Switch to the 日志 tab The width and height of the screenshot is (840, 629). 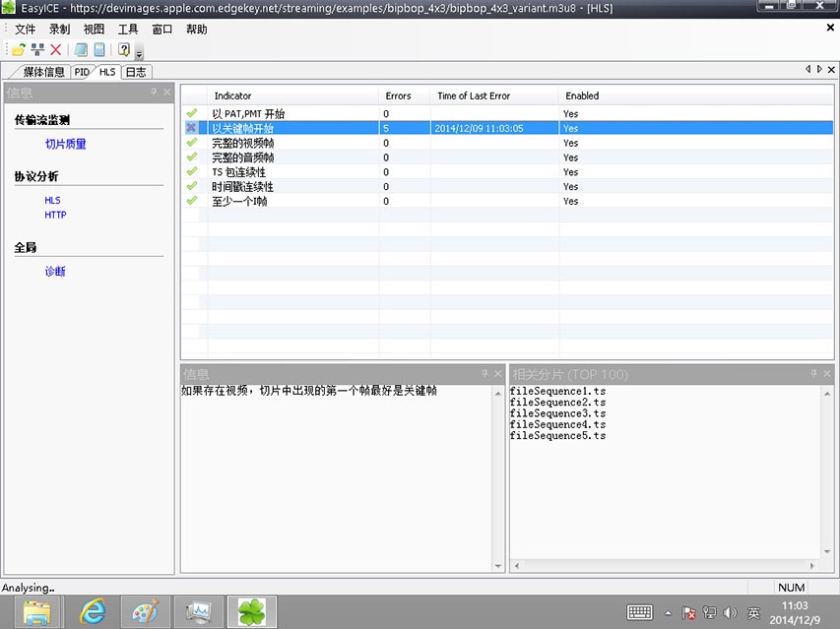[x=136, y=71]
